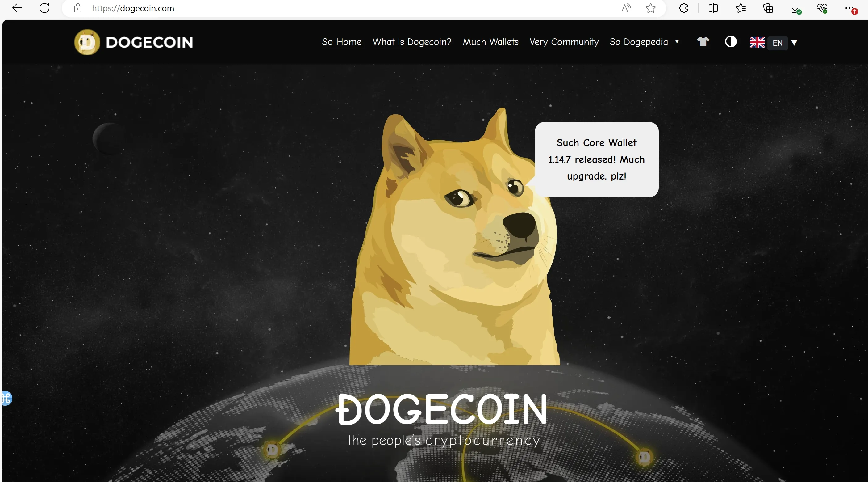Open the What is Dogecoin? page

(x=412, y=42)
